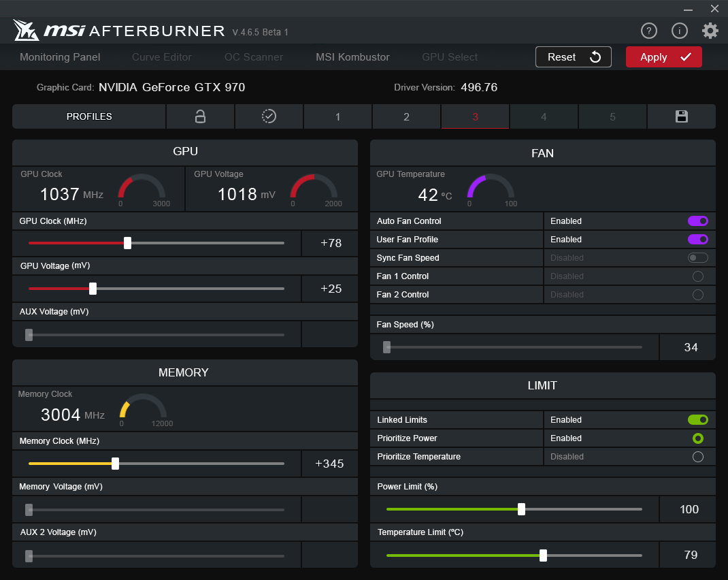Save current profile with floppy disk icon

[x=681, y=116]
